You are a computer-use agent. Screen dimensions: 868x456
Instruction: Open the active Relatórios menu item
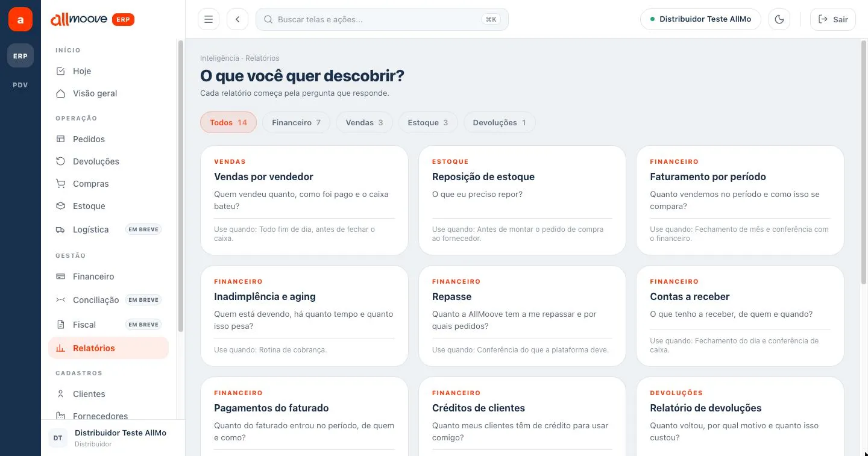pyautogui.click(x=108, y=348)
